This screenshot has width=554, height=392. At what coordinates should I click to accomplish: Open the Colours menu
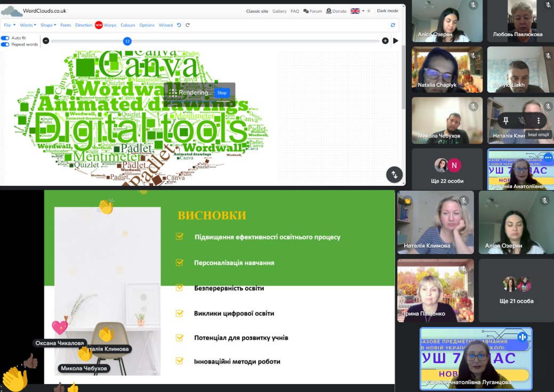[128, 25]
